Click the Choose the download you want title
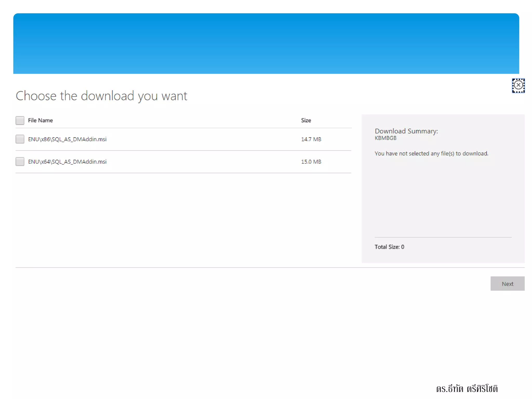 click(101, 96)
